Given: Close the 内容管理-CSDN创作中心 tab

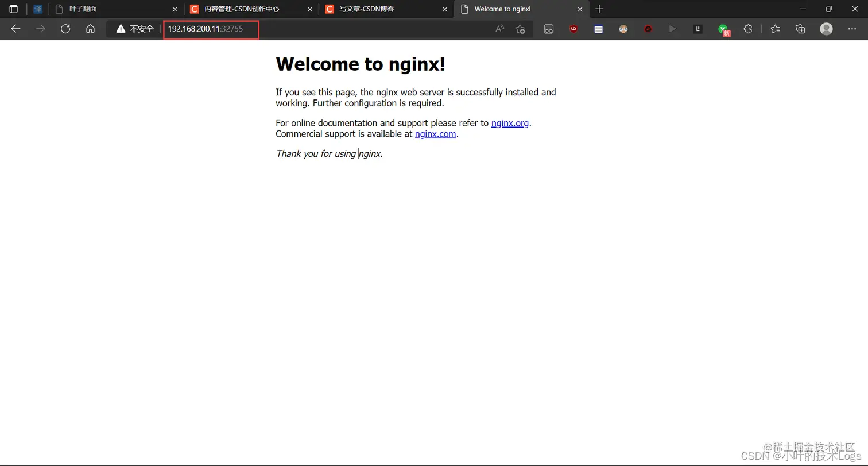Looking at the screenshot, I should pyautogui.click(x=310, y=9).
